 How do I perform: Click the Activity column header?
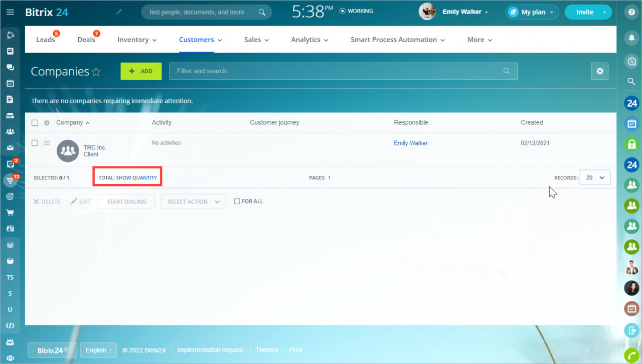click(x=162, y=123)
